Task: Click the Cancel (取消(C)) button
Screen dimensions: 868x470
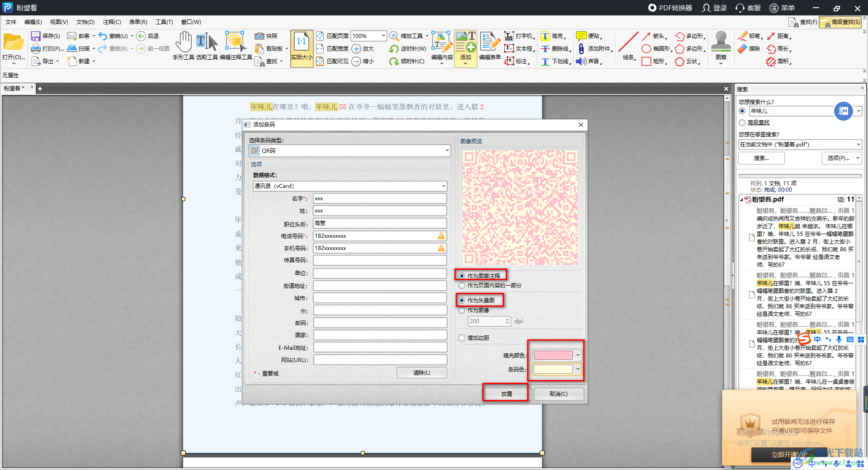Action: tap(559, 394)
